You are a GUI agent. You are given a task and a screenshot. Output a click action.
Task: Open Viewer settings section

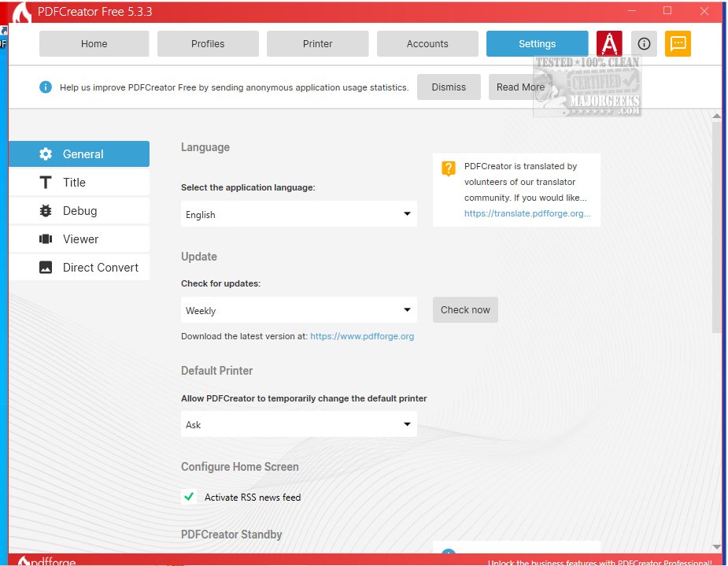[79, 239]
